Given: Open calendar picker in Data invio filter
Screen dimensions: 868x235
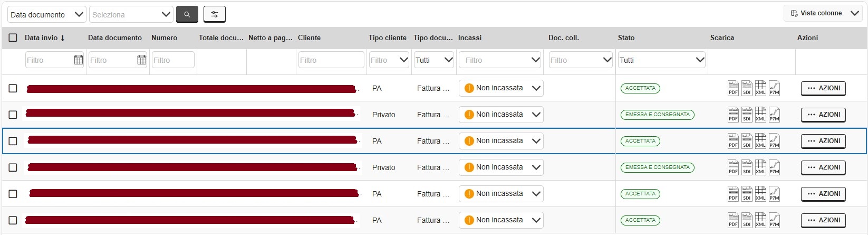Looking at the screenshot, I should [x=78, y=60].
